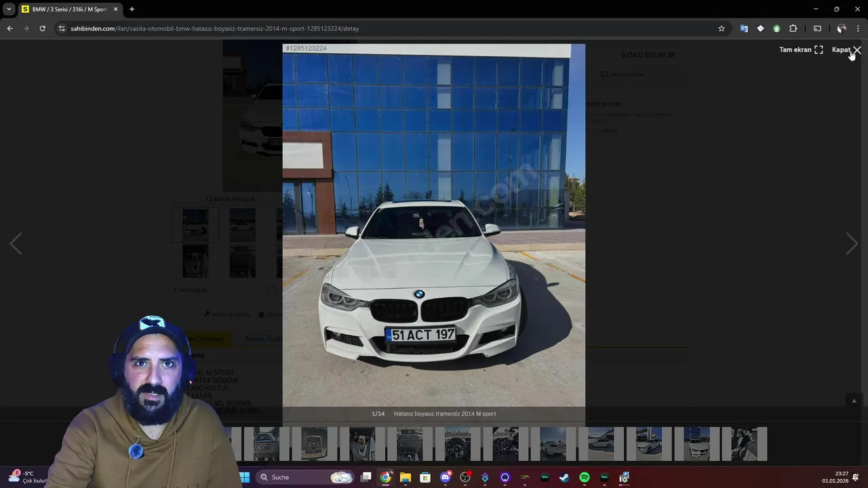868x488 pixels.
Task: Open the Chrome profile avatar
Action: pyautogui.click(x=842, y=28)
